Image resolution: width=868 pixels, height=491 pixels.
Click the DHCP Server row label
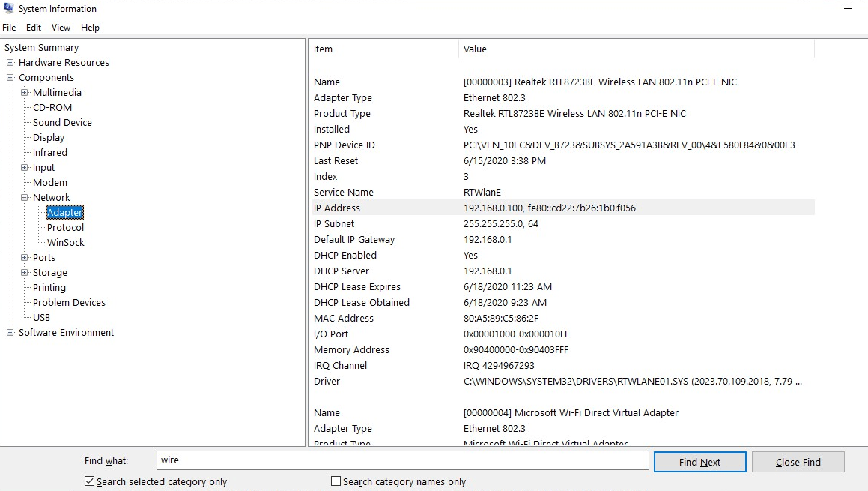pyautogui.click(x=342, y=271)
